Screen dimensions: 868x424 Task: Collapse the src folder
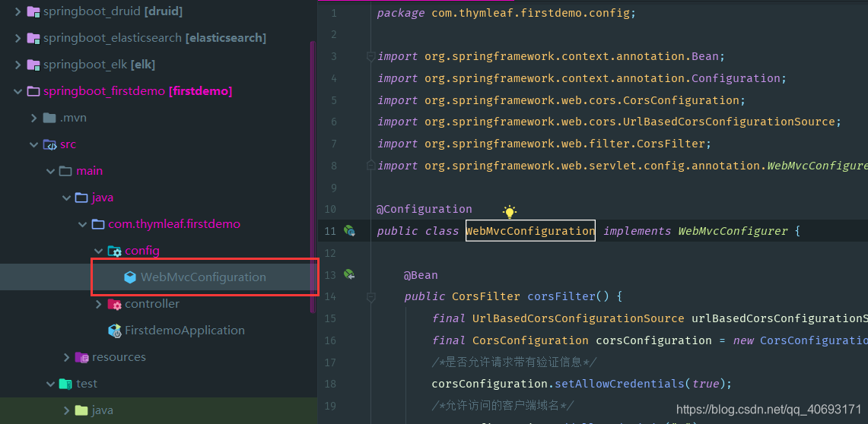pyautogui.click(x=33, y=145)
